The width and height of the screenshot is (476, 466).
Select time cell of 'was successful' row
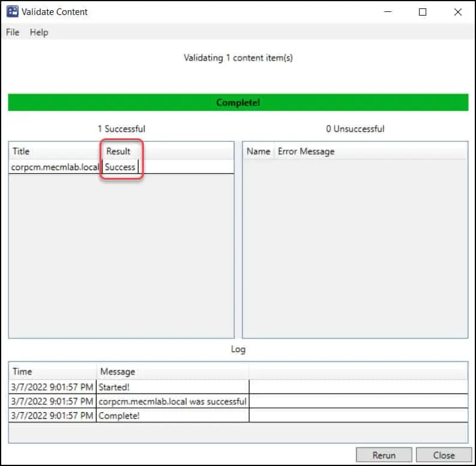[x=52, y=401]
